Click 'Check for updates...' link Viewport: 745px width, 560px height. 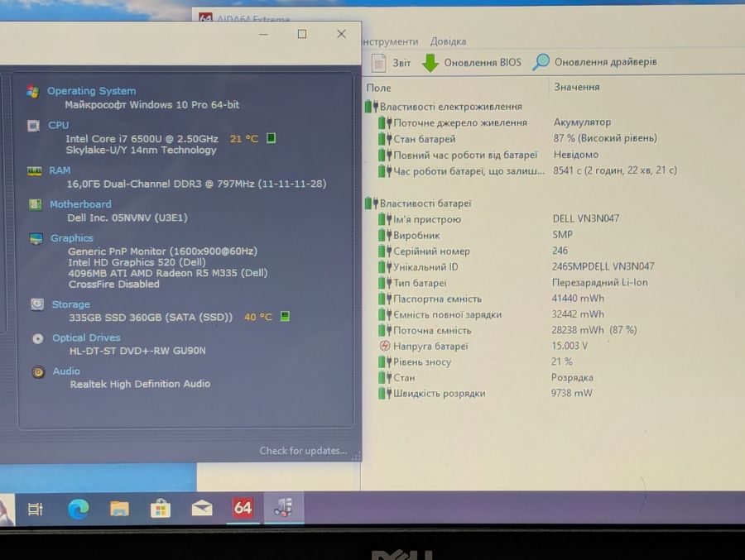(303, 451)
